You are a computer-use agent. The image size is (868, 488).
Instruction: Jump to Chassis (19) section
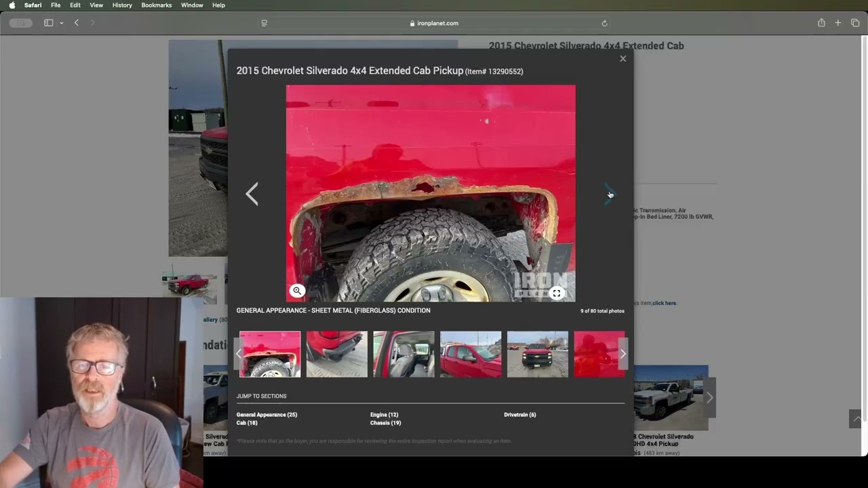click(x=386, y=423)
